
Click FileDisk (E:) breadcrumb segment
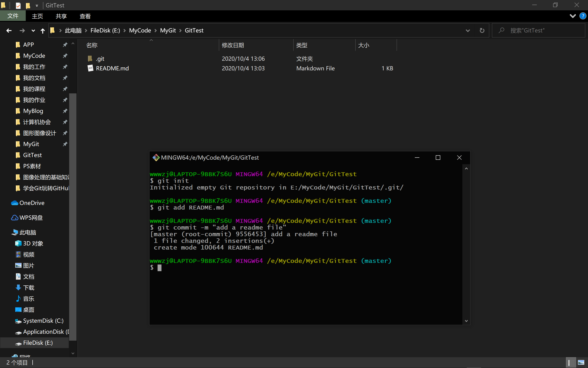(x=105, y=30)
